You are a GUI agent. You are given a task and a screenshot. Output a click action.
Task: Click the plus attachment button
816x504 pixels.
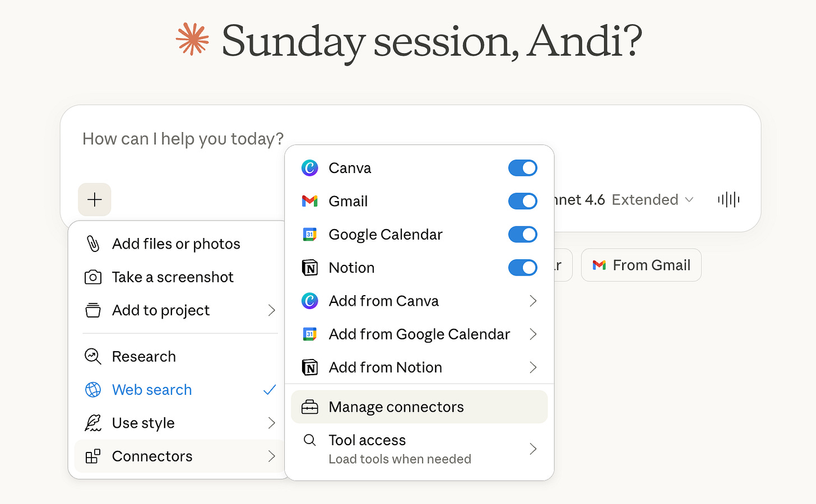[95, 199]
